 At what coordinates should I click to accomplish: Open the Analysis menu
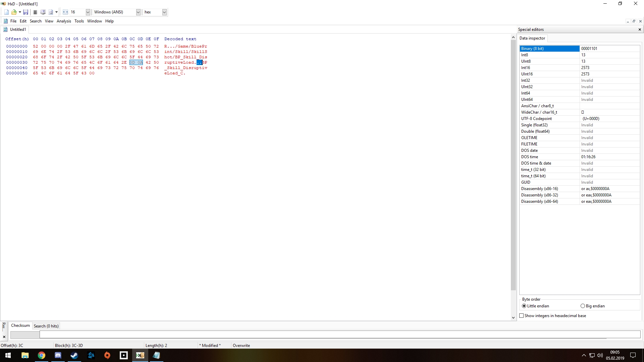point(64,21)
